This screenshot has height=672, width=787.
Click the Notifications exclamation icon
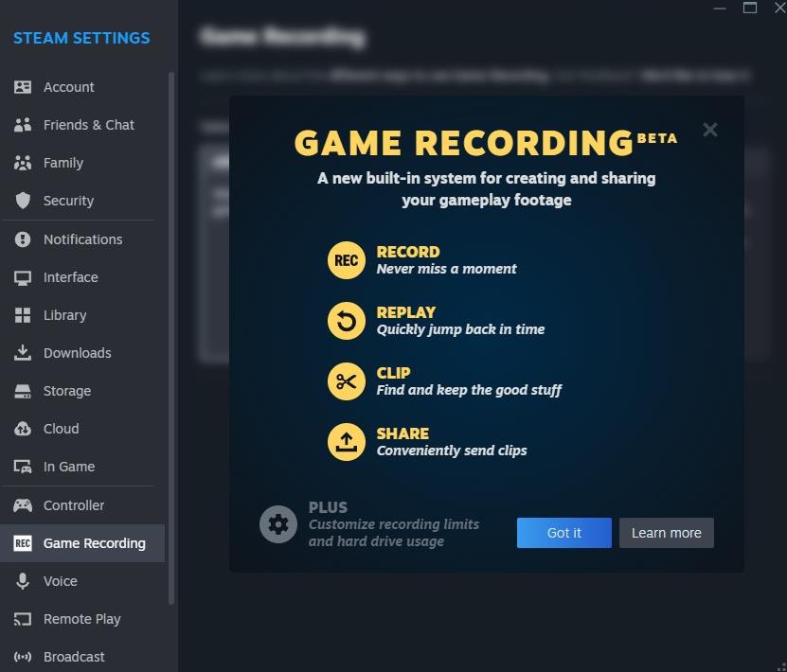tap(23, 239)
